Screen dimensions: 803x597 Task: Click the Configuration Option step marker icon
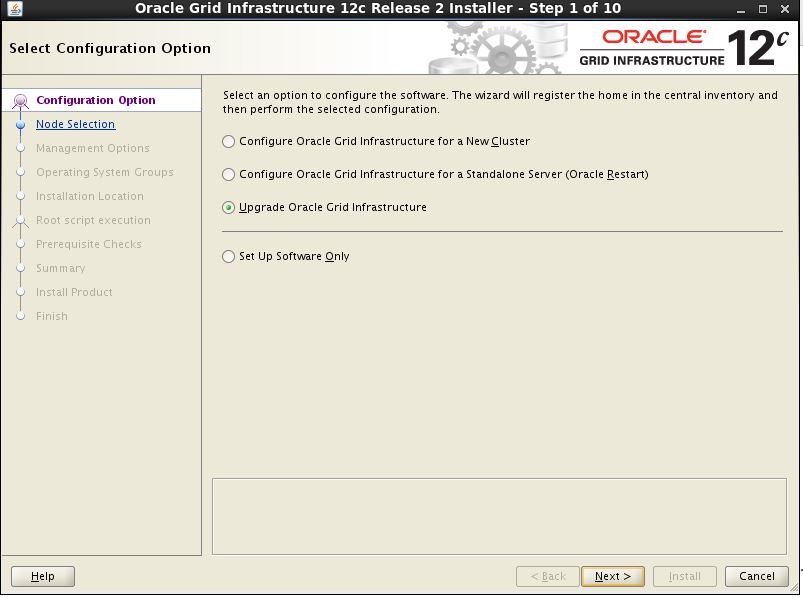[x=20, y=101]
